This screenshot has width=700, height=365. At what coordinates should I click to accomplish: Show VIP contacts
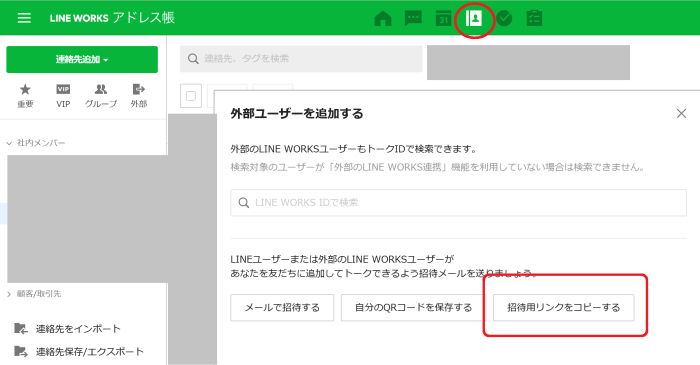[63, 95]
